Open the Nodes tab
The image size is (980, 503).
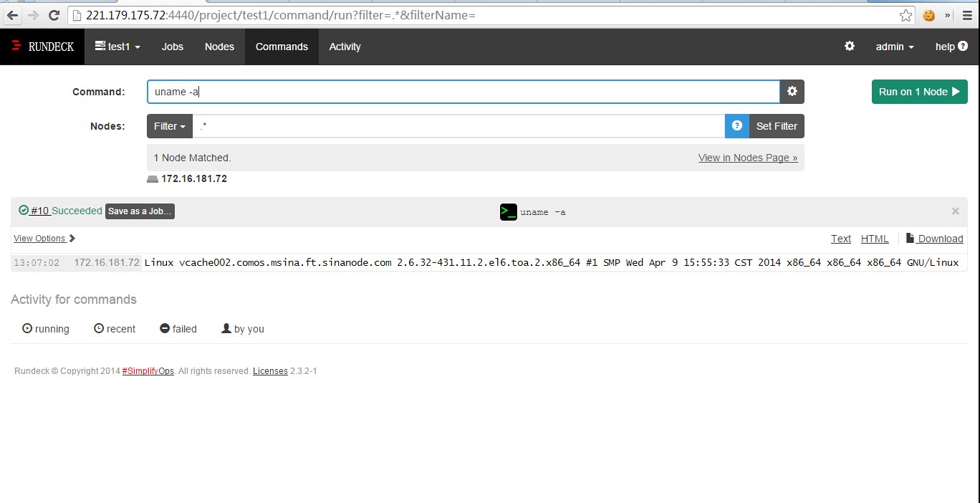coord(219,47)
